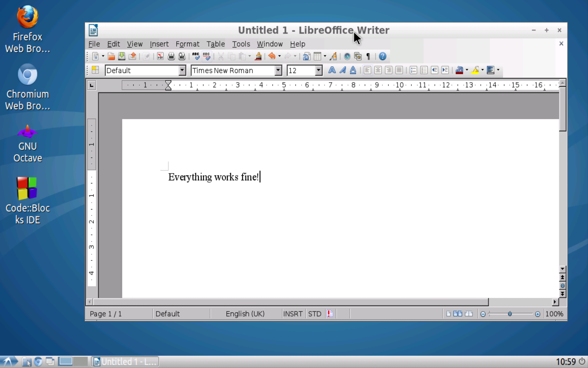This screenshot has height=368, width=588.
Task: Open the navigation circle button on scrollbar
Action: (563, 286)
